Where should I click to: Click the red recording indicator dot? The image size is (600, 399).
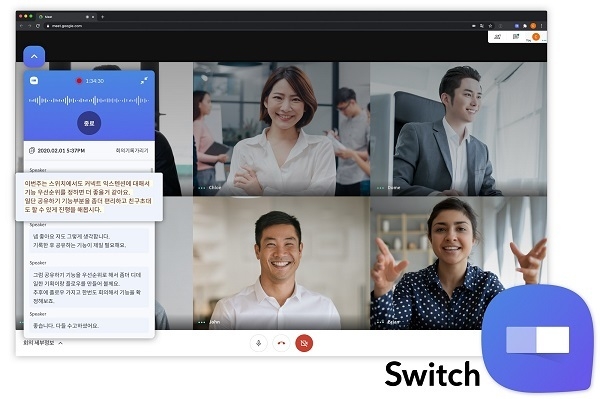coord(79,81)
